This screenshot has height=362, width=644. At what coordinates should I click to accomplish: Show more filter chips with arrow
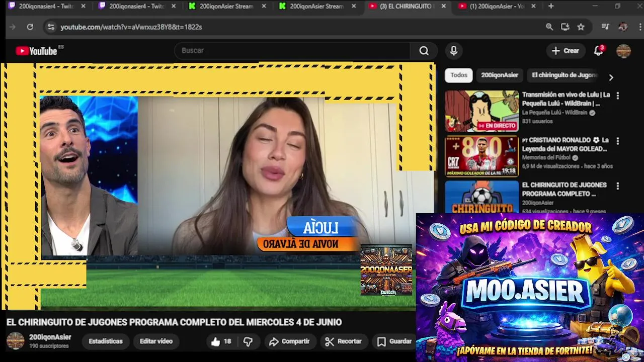[611, 77]
